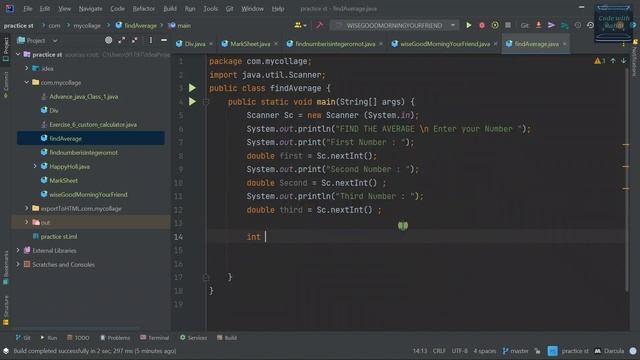The image size is (640, 360).
Task: Open the Git tool window in bottom bar
Action: pyautogui.click(x=23, y=338)
